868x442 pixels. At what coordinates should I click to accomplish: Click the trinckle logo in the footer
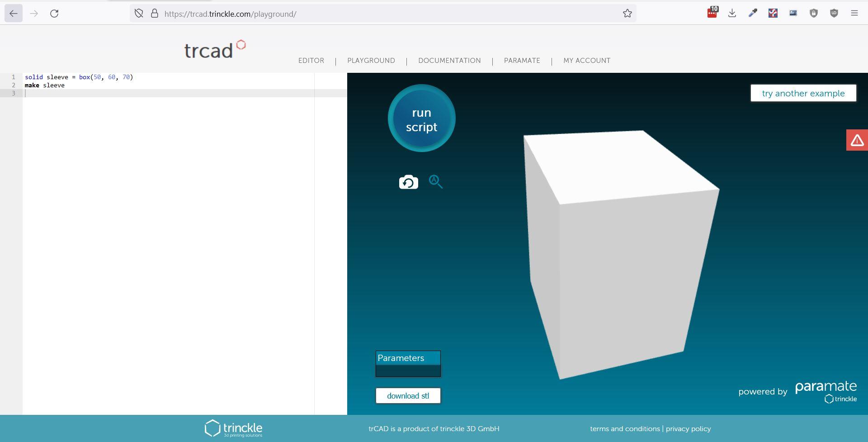234,428
